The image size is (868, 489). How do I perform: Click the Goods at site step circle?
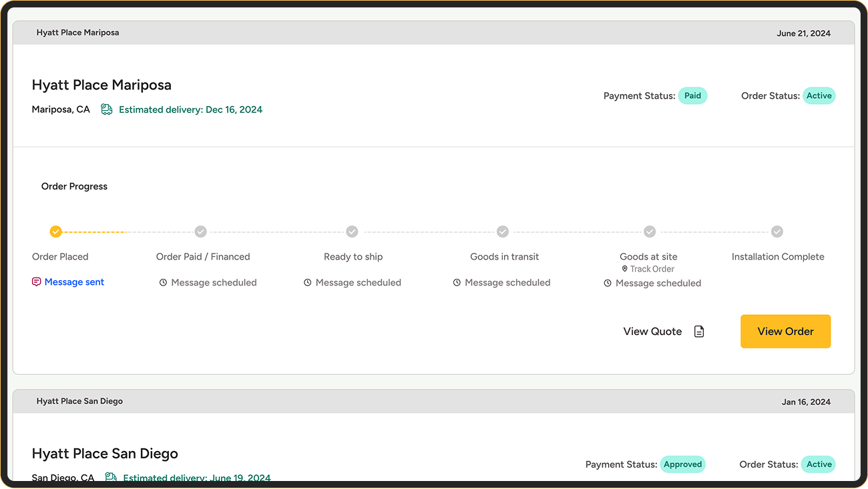650,231
